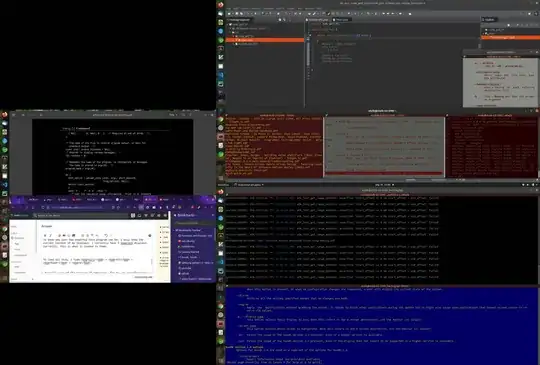Image resolution: width=540 pixels, height=365 pixels.
Task: Reload the page in the purple browser
Action: [x=43, y=208]
